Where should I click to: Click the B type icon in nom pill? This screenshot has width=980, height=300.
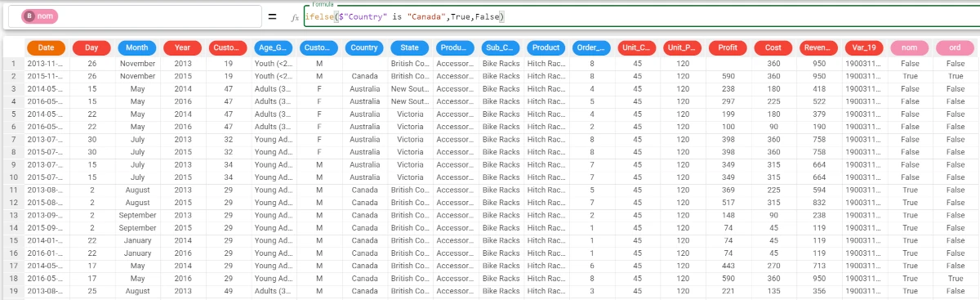pos(29,16)
